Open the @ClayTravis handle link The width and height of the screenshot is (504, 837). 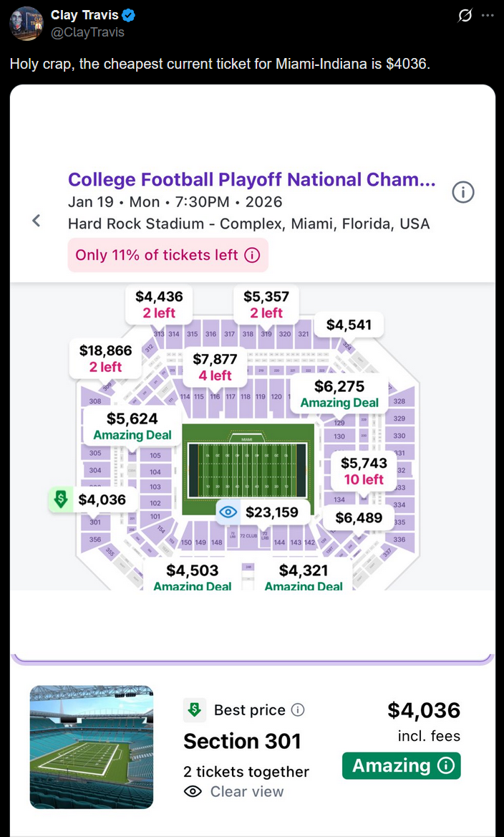point(87,32)
